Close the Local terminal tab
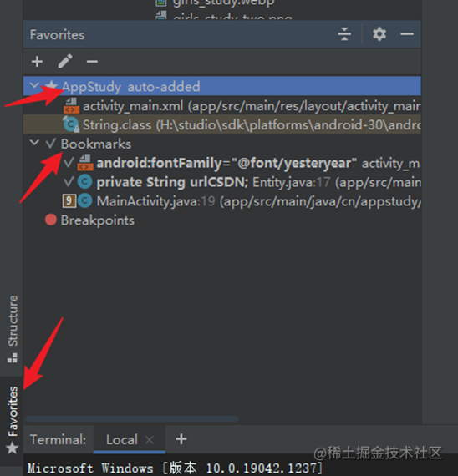The image size is (458, 476). [150, 439]
